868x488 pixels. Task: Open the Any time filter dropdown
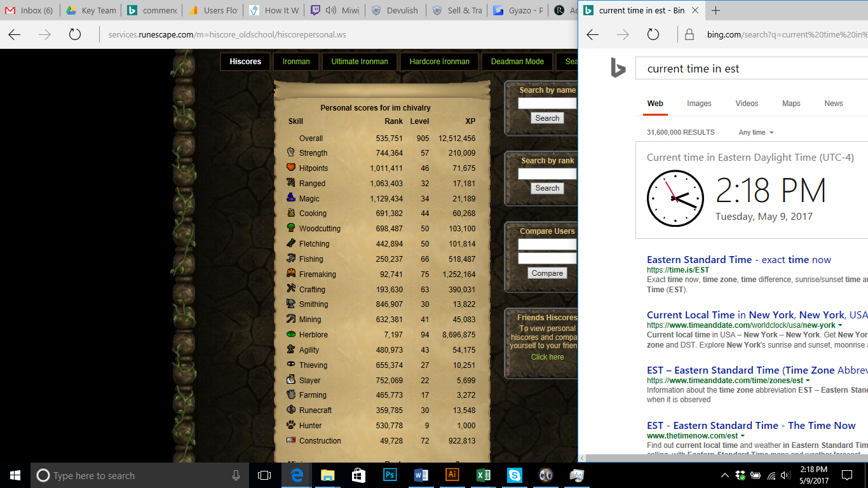[756, 132]
